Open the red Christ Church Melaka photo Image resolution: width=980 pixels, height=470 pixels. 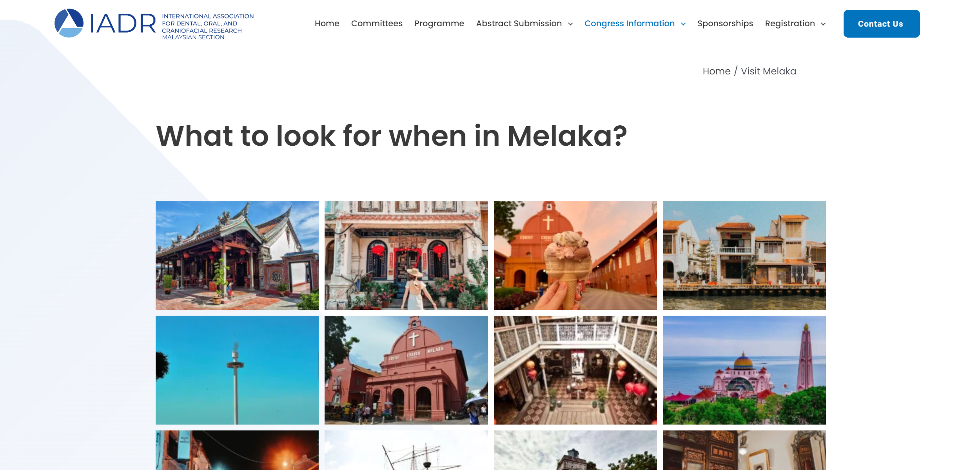pos(406,370)
